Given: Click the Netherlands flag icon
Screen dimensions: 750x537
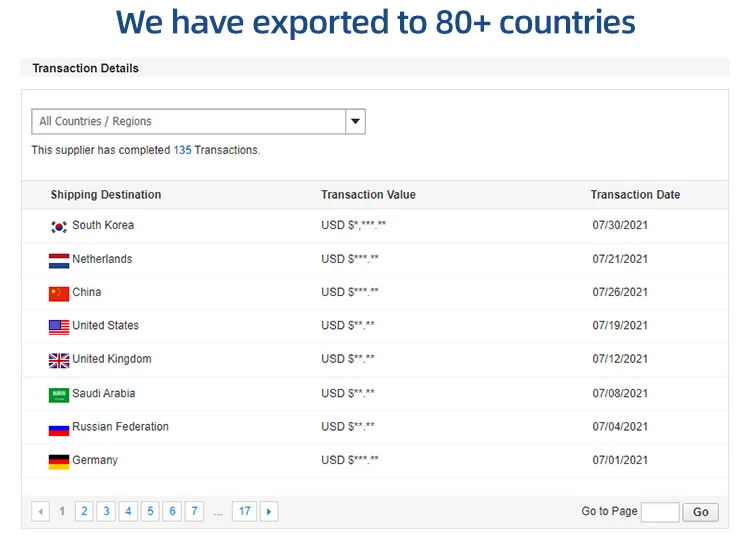Looking at the screenshot, I should (x=59, y=260).
